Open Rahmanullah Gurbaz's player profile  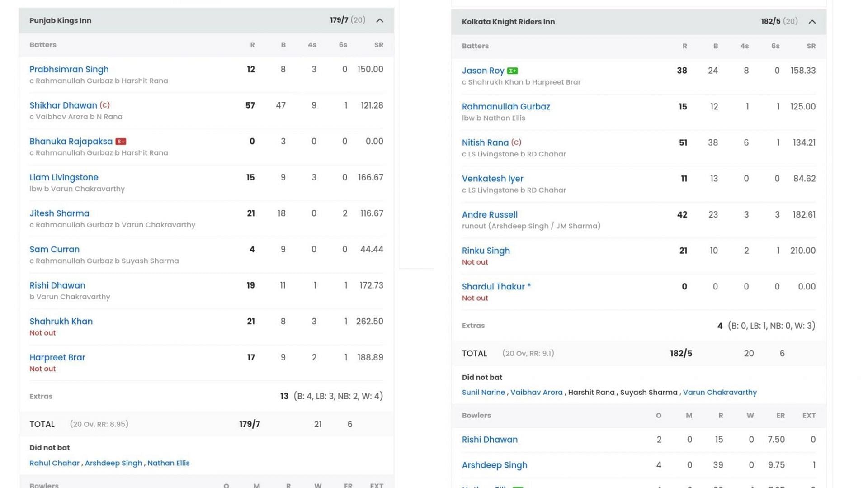point(506,107)
